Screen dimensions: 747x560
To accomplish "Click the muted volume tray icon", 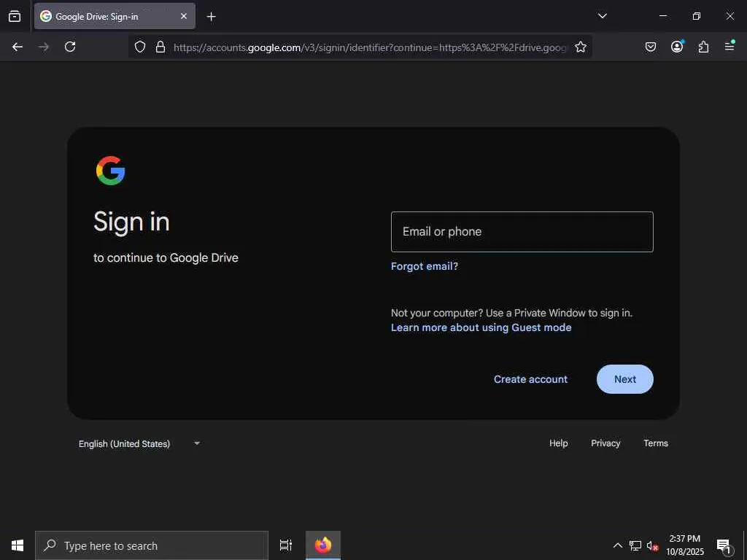I will click(x=652, y=545).
